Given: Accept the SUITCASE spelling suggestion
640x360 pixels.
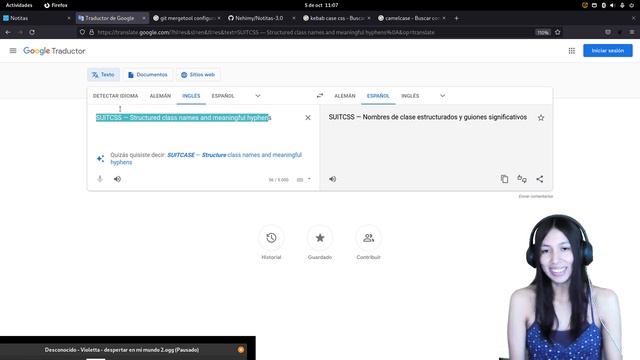Looking at the screenshot, I should (206, 158).
